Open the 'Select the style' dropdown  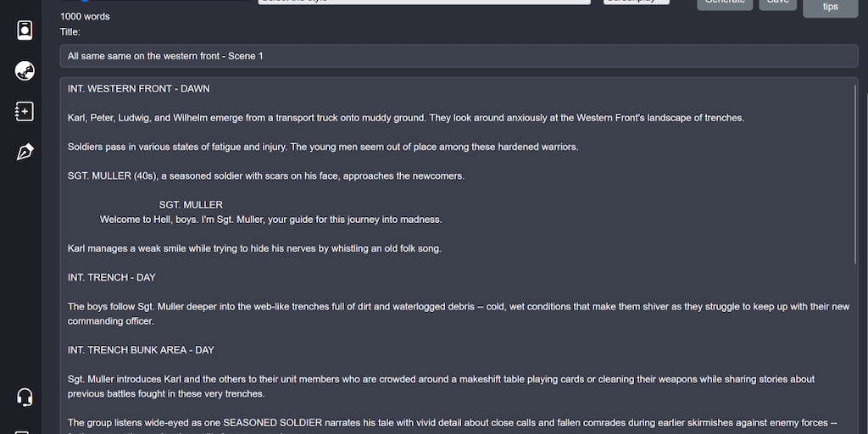[424, 2]
